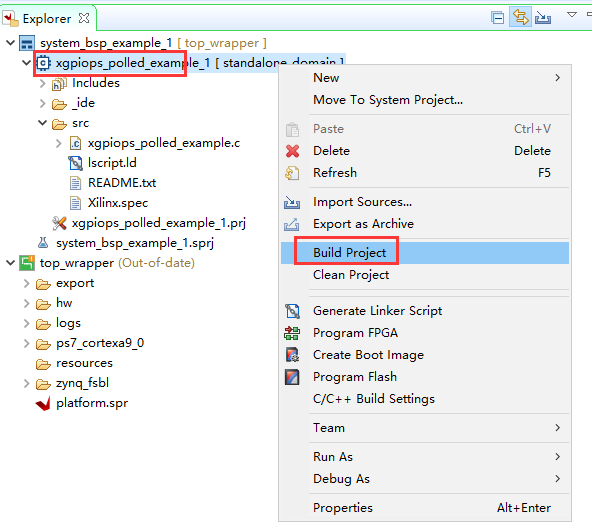592x530 pixels.
Task: Choose Generate Linker Script
Action: [x=425, y=311]
